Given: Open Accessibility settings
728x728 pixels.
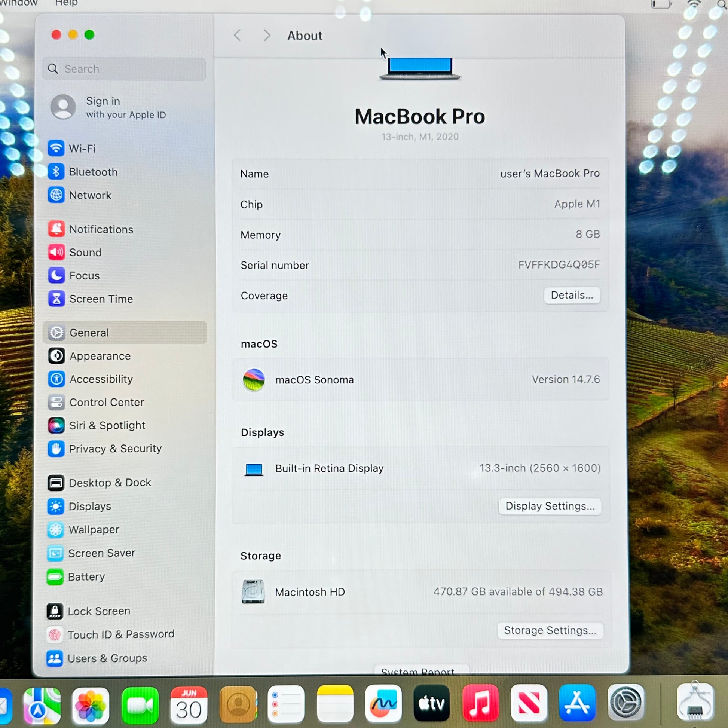Looking at the screenshot, I should click(x=91, y=379).
